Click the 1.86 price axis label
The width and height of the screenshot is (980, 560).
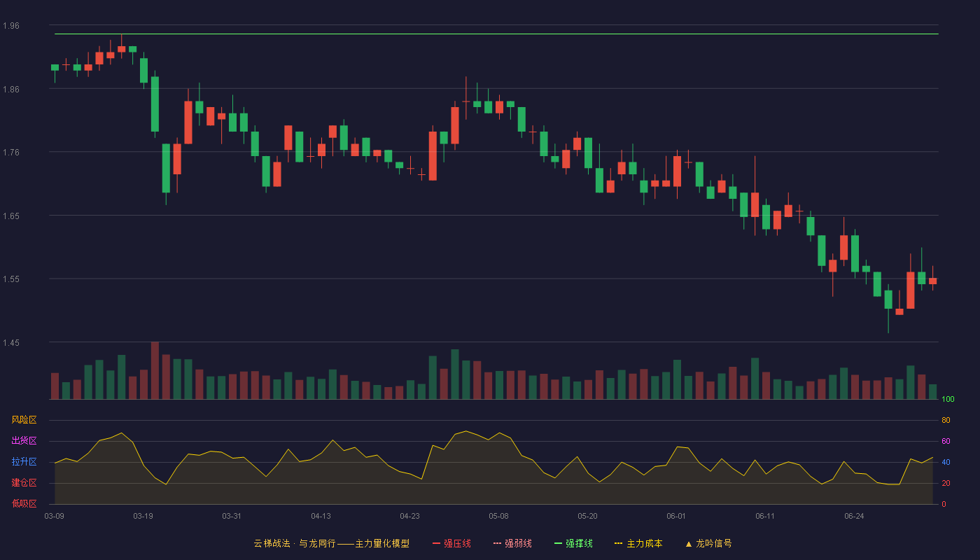11,89
